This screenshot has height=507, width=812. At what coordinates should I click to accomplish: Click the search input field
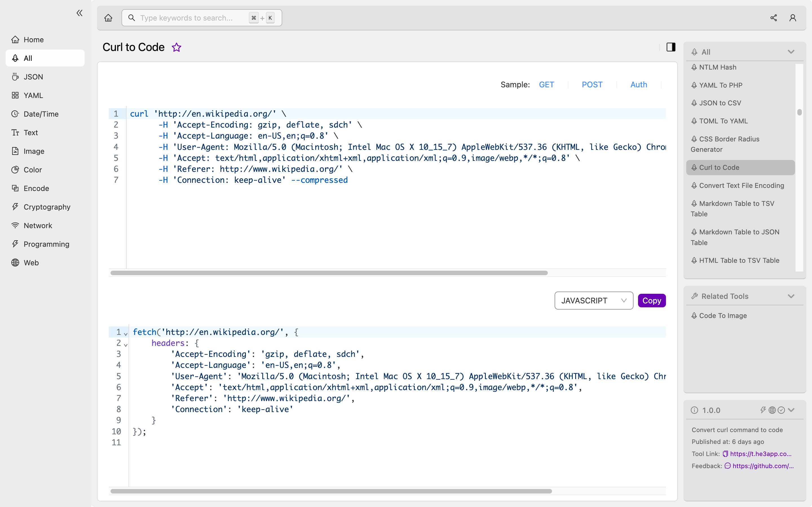pos(201,18)
